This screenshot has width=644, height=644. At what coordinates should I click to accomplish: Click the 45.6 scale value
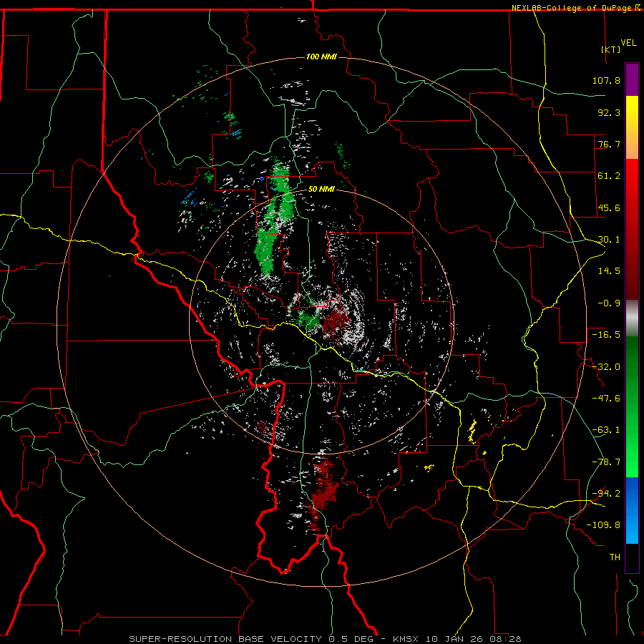(x=609, y=208)
